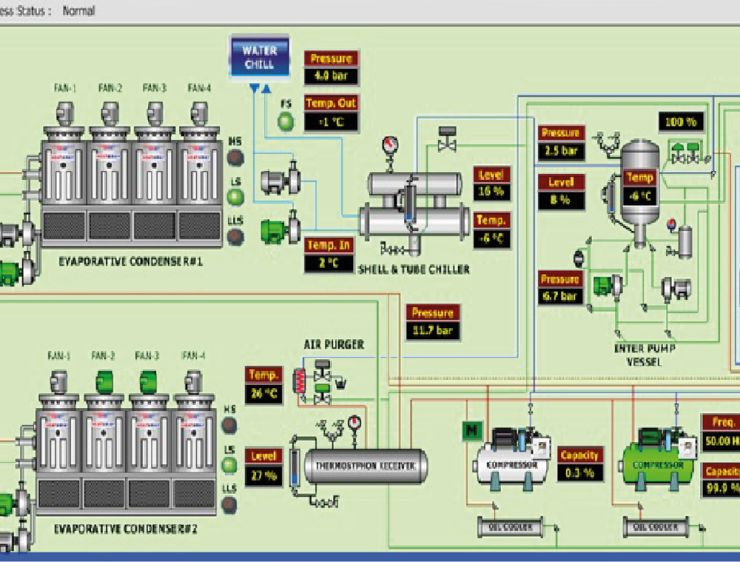Click the white stopped compressor unit
This screenshot has width=740, height=562.
[x=510, y=463]
